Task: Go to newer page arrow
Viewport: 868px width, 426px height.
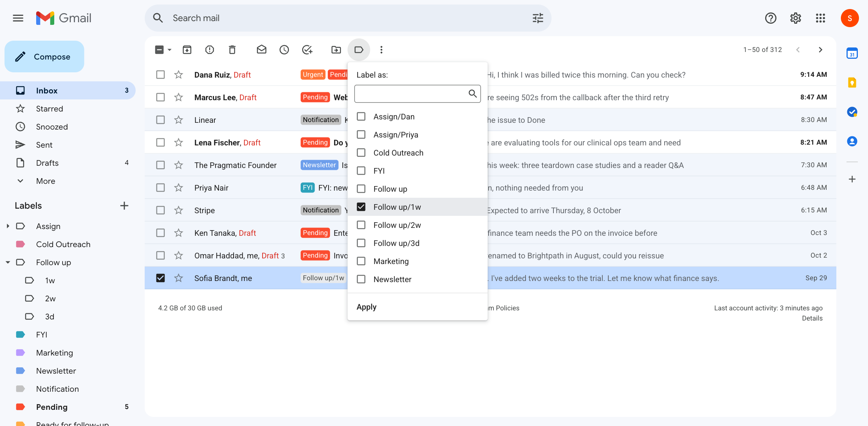Action: pyautogui.click(x=798, y=50)
